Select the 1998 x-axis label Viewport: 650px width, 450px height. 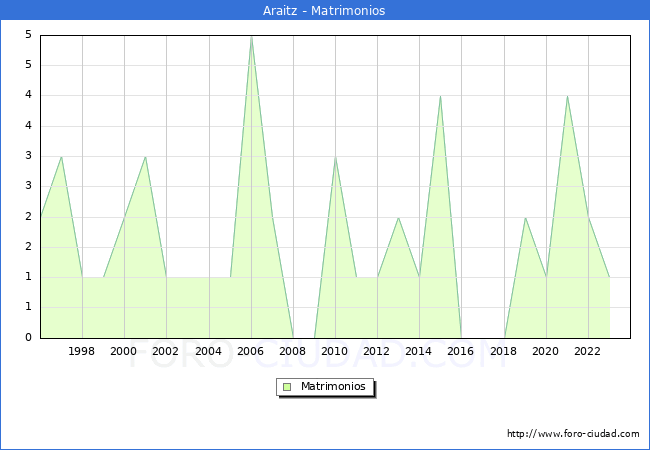pyautogui.click(x=82, y=351)
